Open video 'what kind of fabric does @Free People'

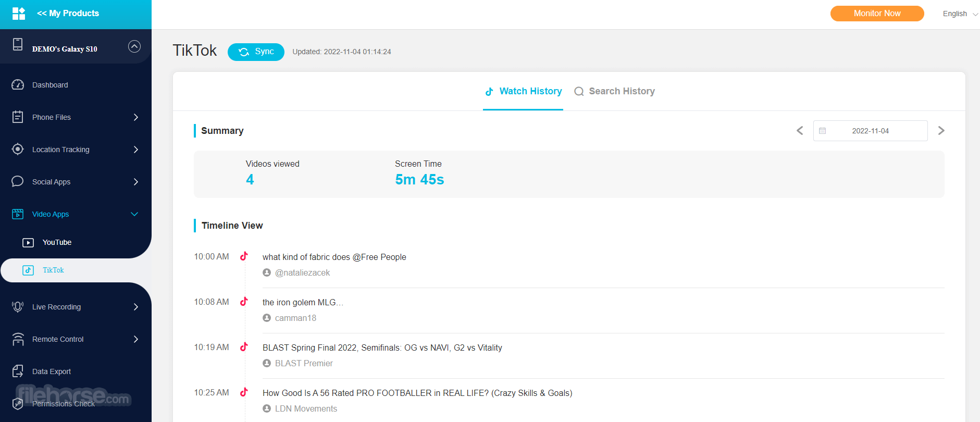[334, 257]
